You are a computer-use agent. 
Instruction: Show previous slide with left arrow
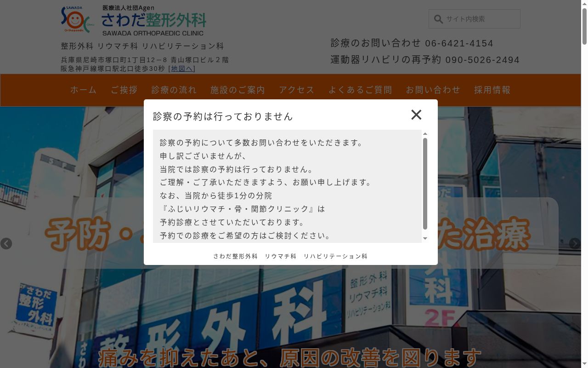click(x=6, y=243)
